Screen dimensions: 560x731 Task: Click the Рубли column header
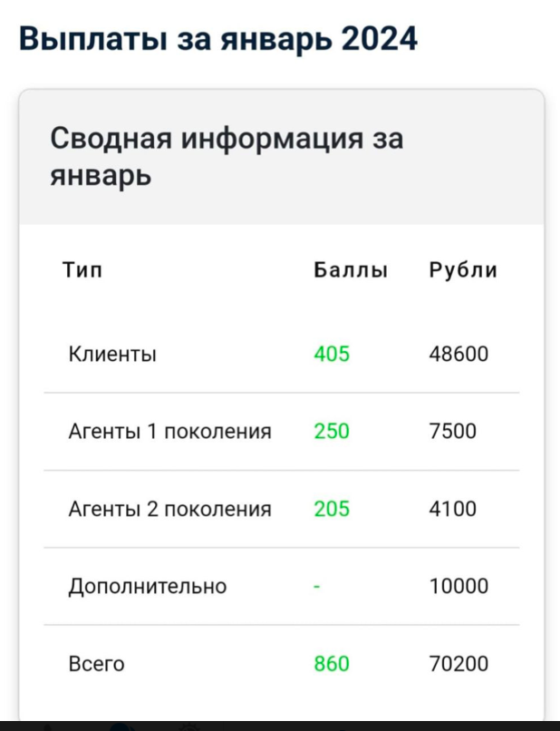464,269
